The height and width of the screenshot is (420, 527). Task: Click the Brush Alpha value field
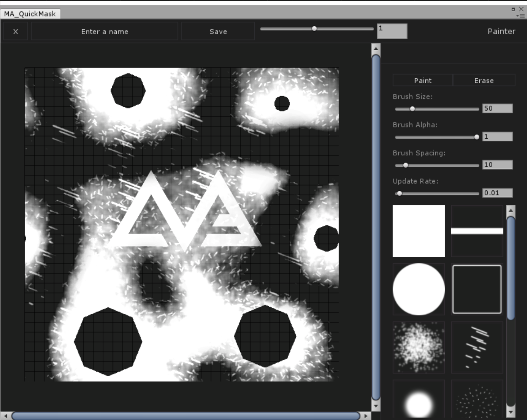click(x=498, y=136)
